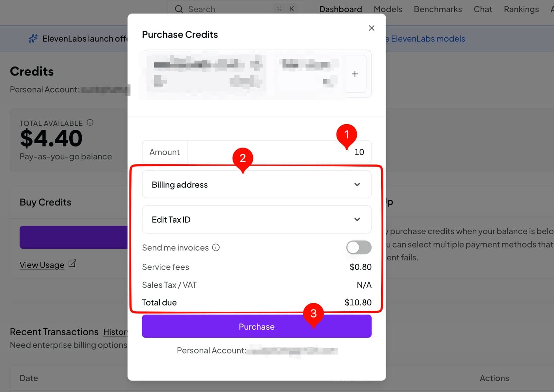Open the Models tab
The image size is (554, 392).
(388, 9)
